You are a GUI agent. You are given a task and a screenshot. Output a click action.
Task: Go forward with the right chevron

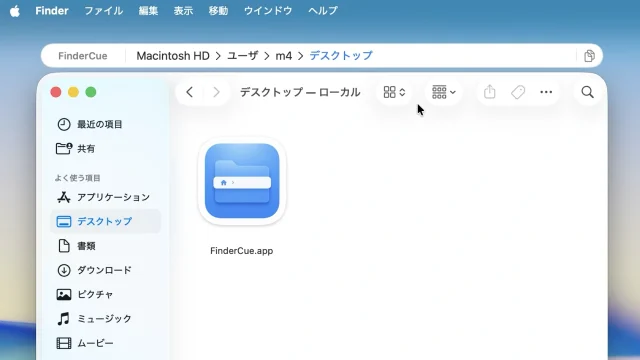(x=216, y=92)
